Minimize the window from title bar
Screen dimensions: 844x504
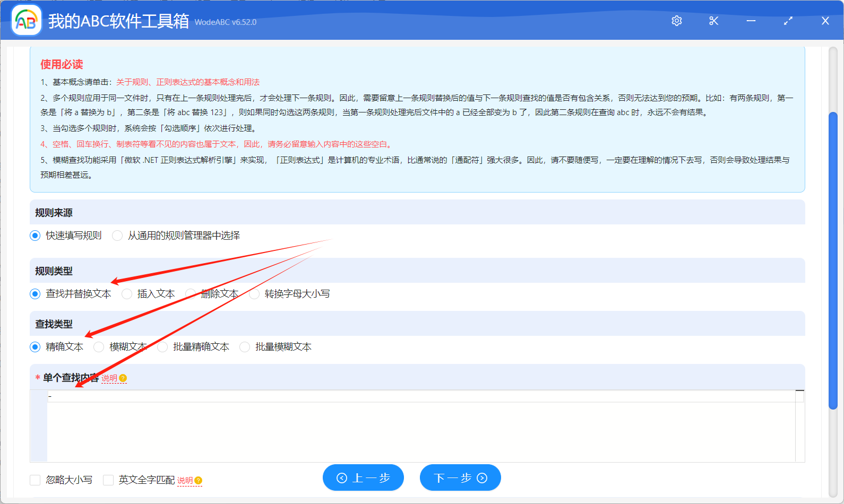click(x=751, y=21)
